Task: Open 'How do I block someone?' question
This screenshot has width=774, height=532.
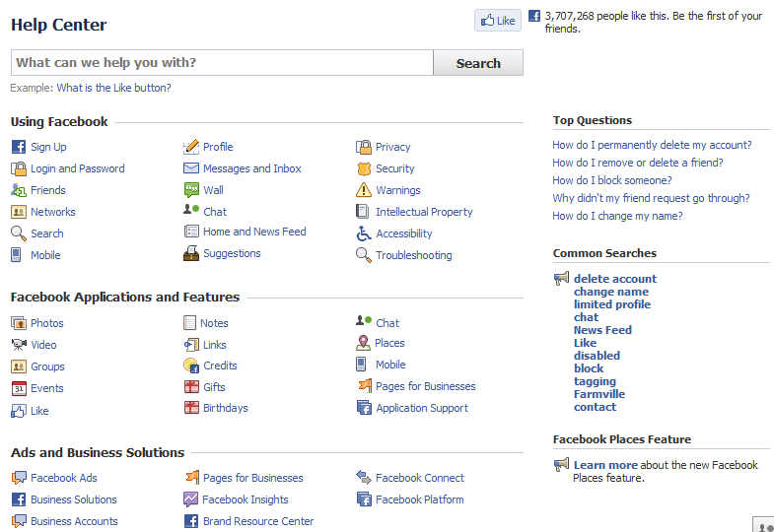Action: pyautogui.click(x=611, y=180)
